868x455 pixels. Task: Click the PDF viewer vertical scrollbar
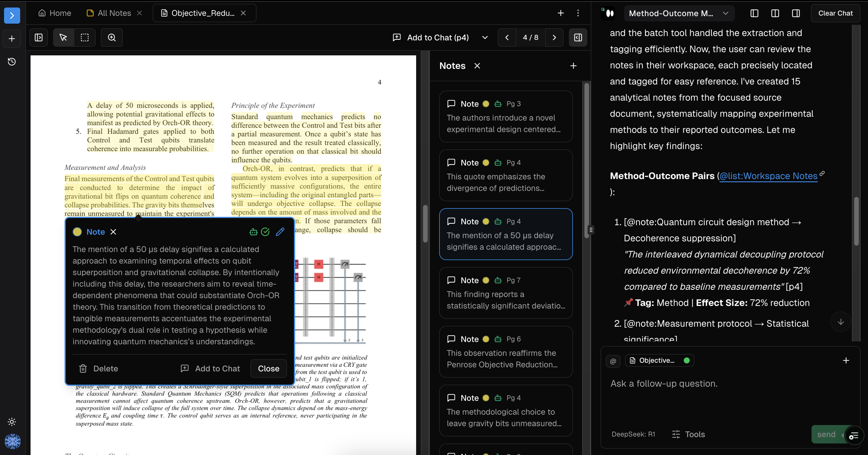click(x=425, y=223)
